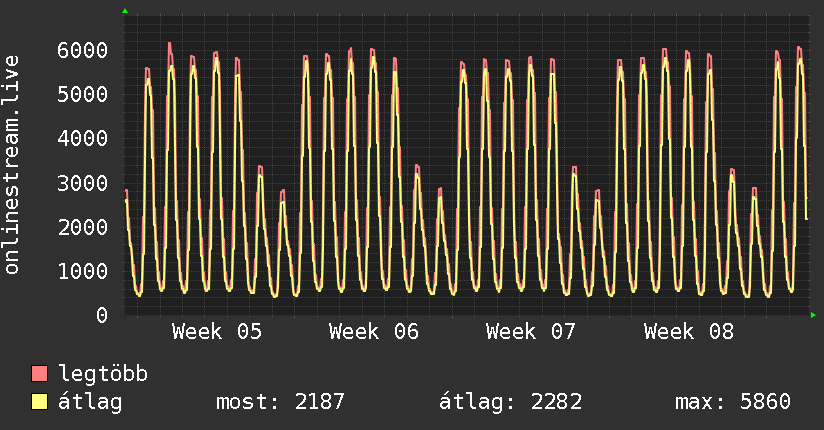Screen dimensions: 824x430
Task: Click the 'max: 5860' statistic
Action: [733, 402]
